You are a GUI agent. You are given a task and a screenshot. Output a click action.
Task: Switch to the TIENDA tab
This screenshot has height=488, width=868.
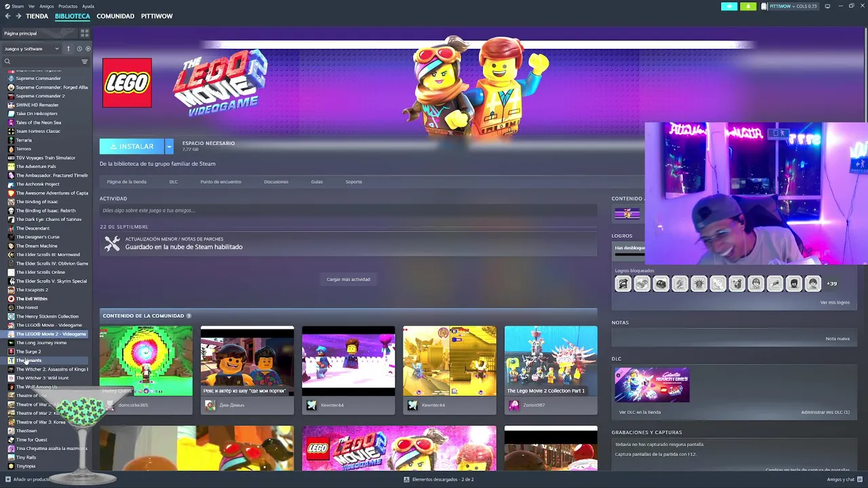37,16
